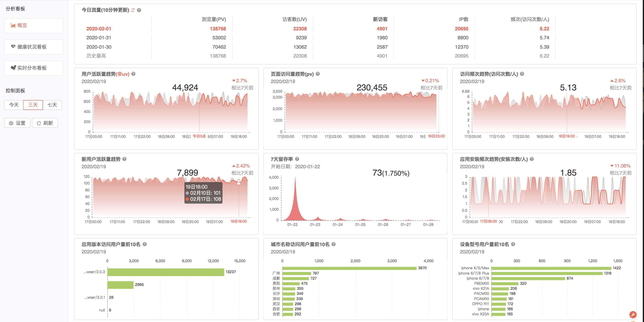Click the 浏览量(PV) column header

(x=214, y=19)
